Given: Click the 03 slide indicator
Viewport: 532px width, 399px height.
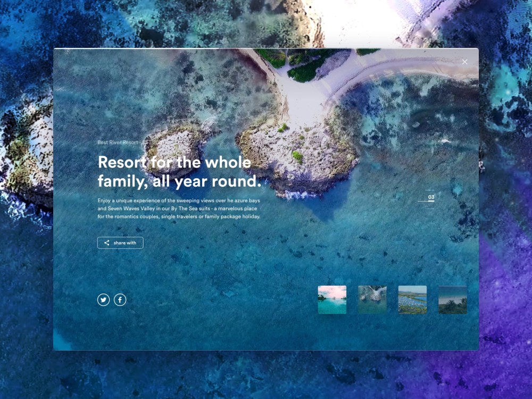Looking at the screenshot, I should (431, 197).
